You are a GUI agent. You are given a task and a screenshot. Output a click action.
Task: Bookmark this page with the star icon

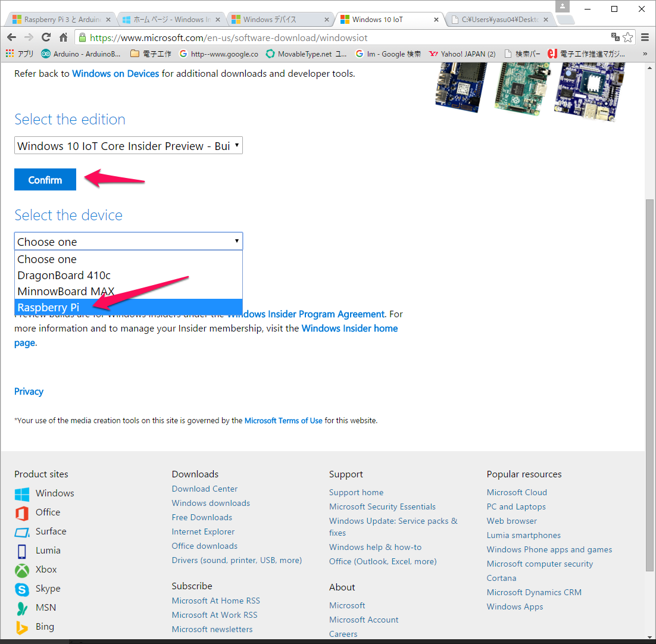click(627, 37)
